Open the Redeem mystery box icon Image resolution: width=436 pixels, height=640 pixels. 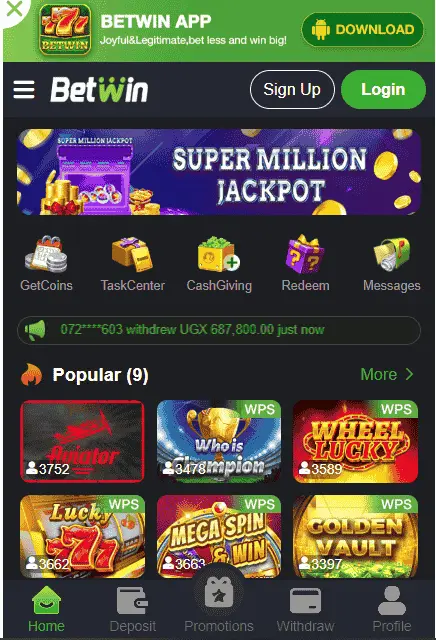(x=305, y=254)
